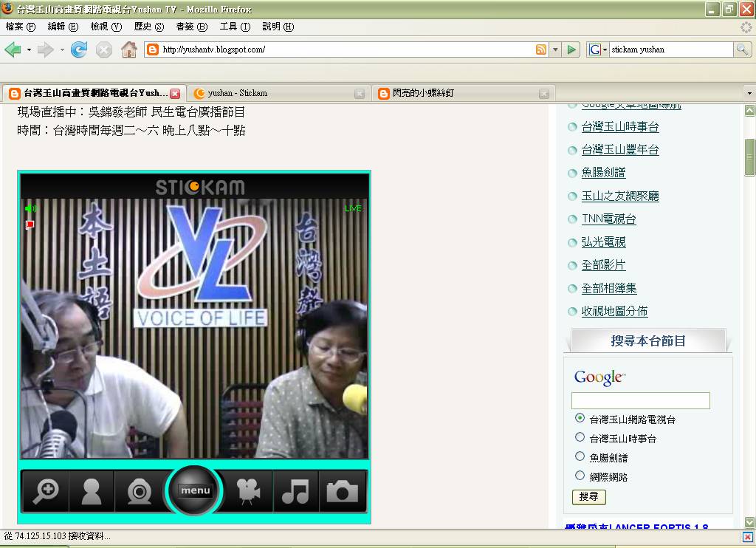The width and height of the screenshot is (756, 548).
Task: Open the list all tabs dropdown
Action: [x=749, y=93]
